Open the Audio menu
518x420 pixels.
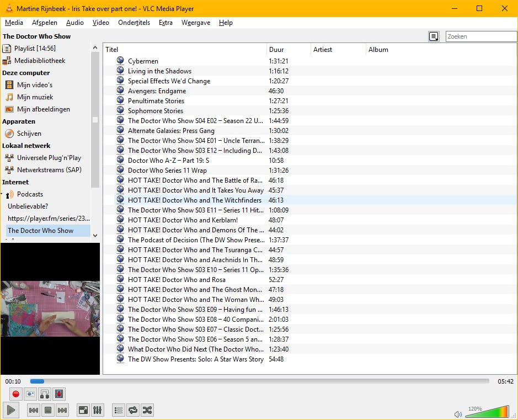coord(74,23)
